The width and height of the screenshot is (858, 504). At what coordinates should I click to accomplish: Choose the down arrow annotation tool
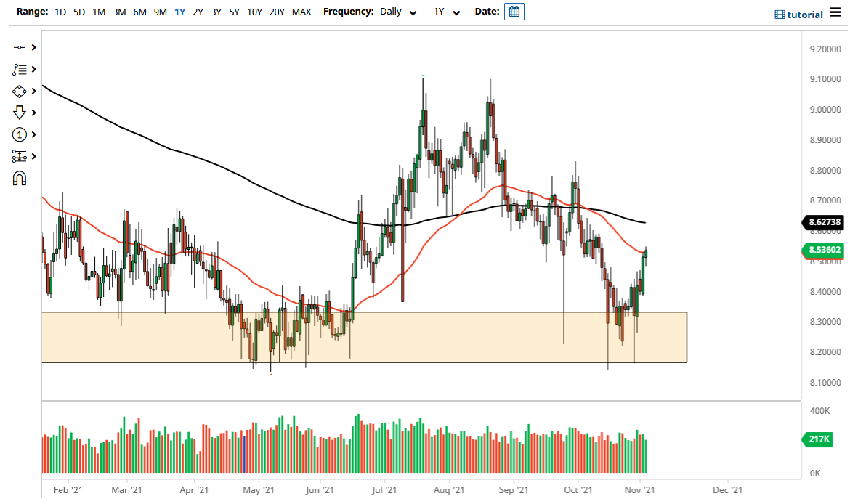[20, 113]
